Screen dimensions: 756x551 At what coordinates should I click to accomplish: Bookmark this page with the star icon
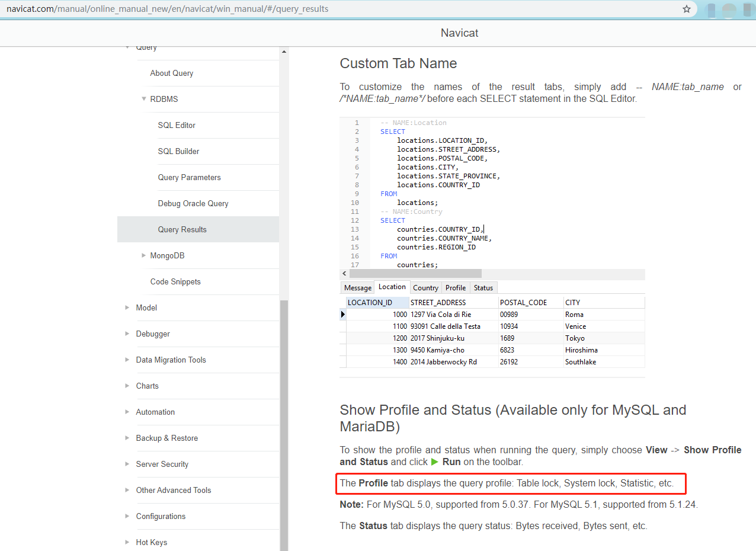coord(687,9)
